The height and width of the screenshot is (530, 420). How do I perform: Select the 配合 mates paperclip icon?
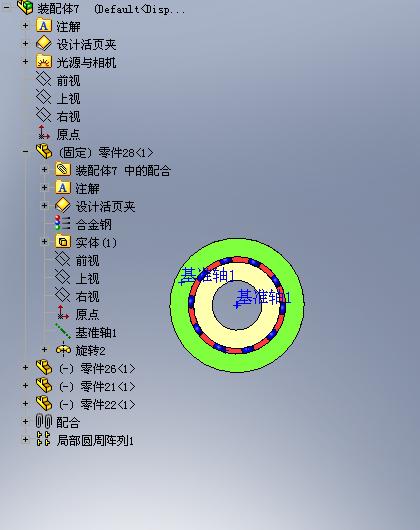pos(44,421)
